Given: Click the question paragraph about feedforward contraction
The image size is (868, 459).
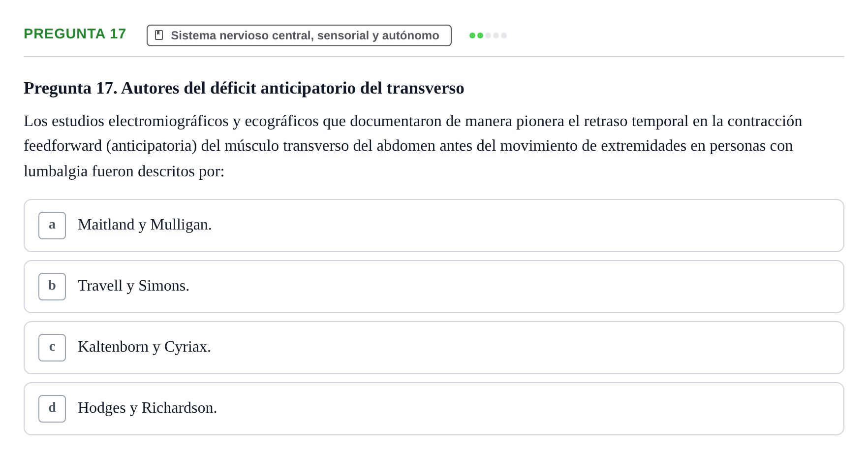Looking at the screenshot, I should pyautogui.click(x=413, y=146).
